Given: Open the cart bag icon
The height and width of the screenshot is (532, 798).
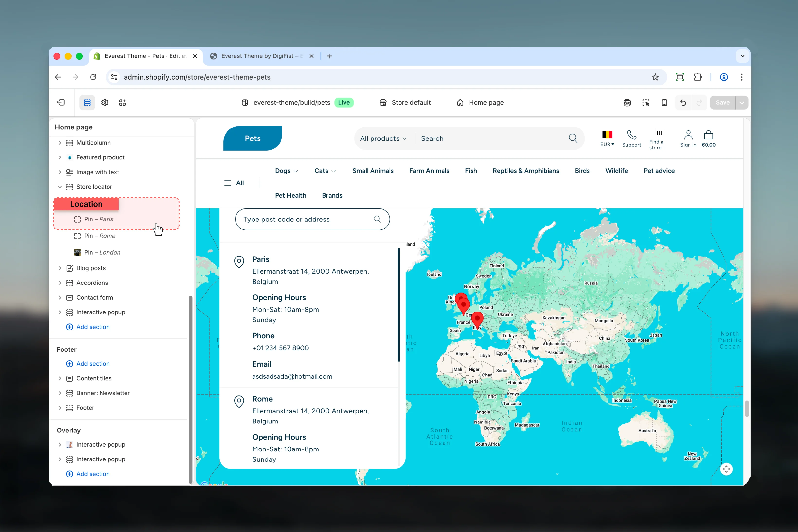Looking at the screenshot, I should click(708, 135).
